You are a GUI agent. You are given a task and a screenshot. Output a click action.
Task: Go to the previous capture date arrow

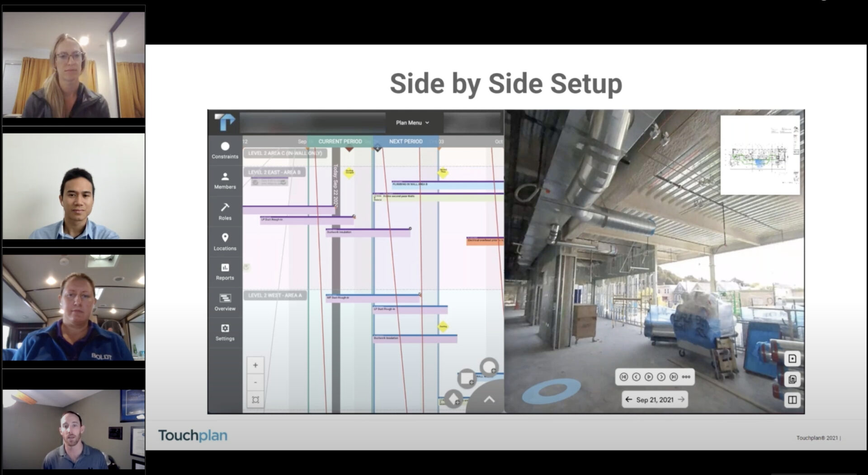coord(628,399)
